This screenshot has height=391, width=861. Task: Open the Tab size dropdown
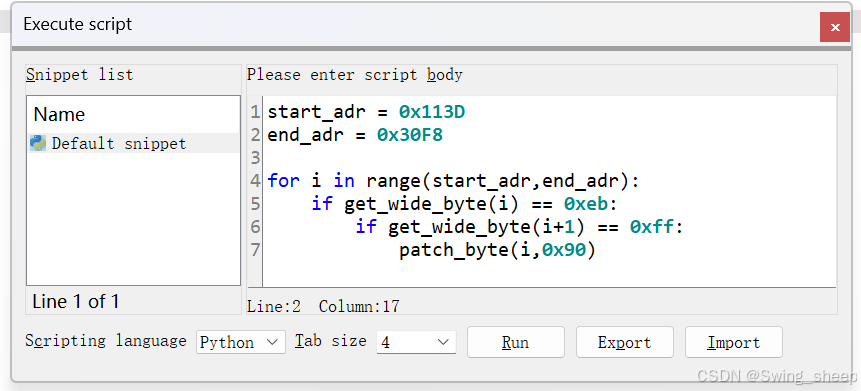(x=416, y=342)
